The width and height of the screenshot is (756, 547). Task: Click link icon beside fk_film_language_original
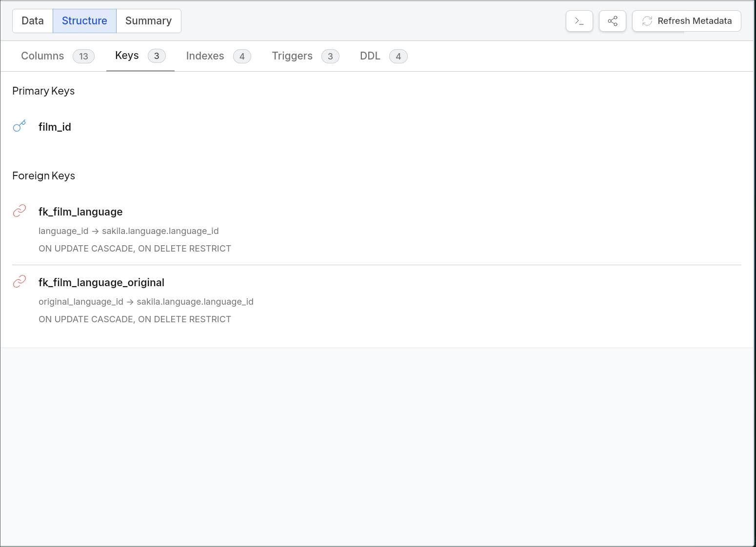20,281
